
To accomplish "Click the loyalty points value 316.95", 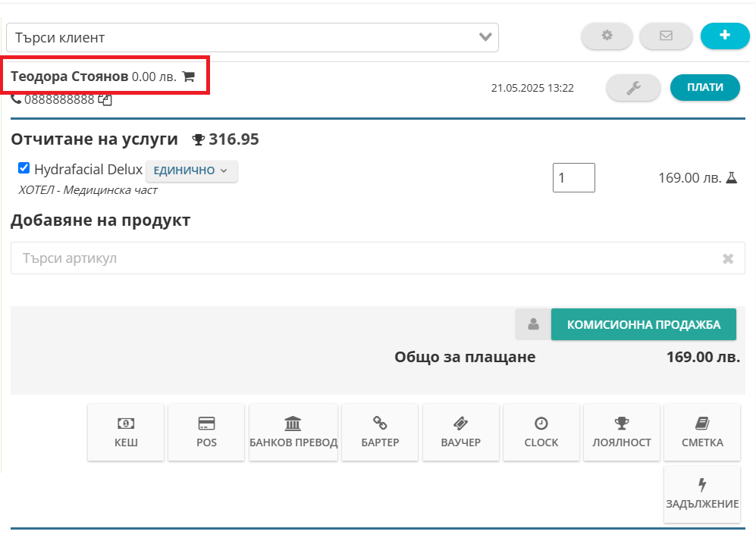I will (234, 139).
